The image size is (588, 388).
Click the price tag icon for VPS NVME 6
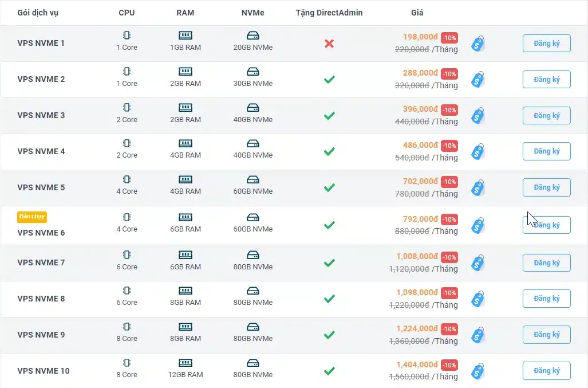pos(477,225)
